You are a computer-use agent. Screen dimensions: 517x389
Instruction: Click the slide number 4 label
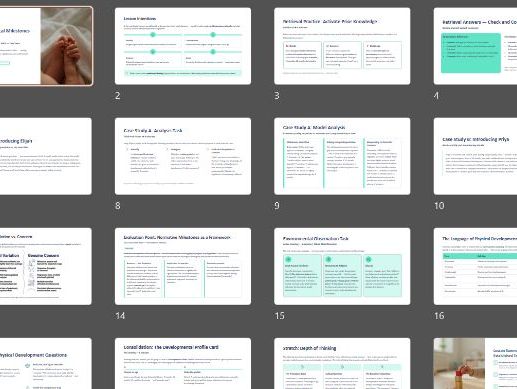click(436, 96)
